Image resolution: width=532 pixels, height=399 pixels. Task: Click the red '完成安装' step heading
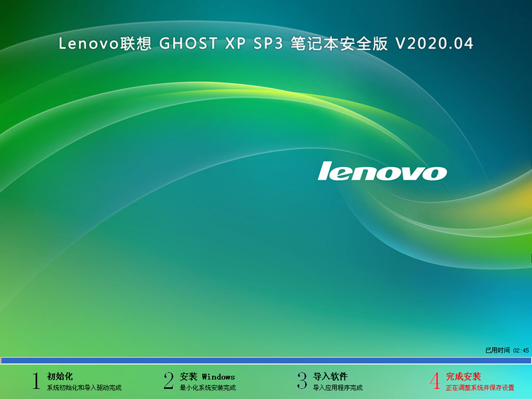[x=463, y=376]
